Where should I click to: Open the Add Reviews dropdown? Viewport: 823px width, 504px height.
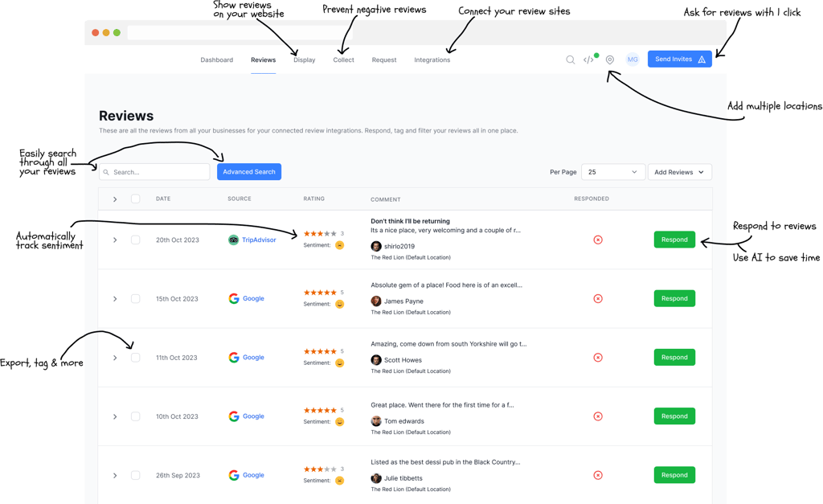(x=680, y=172)
